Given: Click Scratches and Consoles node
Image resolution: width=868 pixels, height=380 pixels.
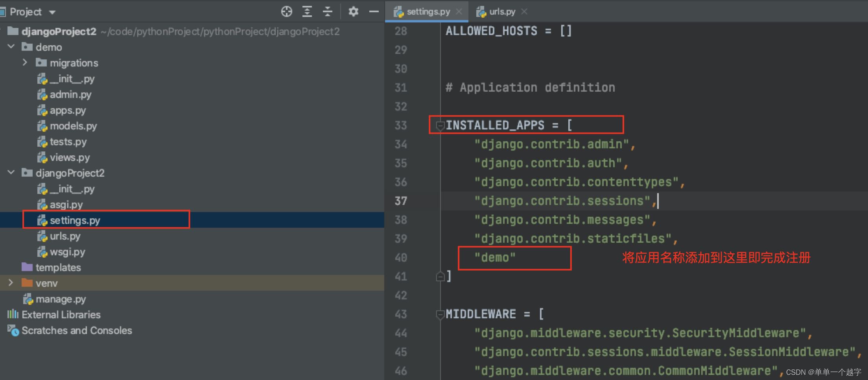Looking at the screenshot, I should click(x=70, y=330).
